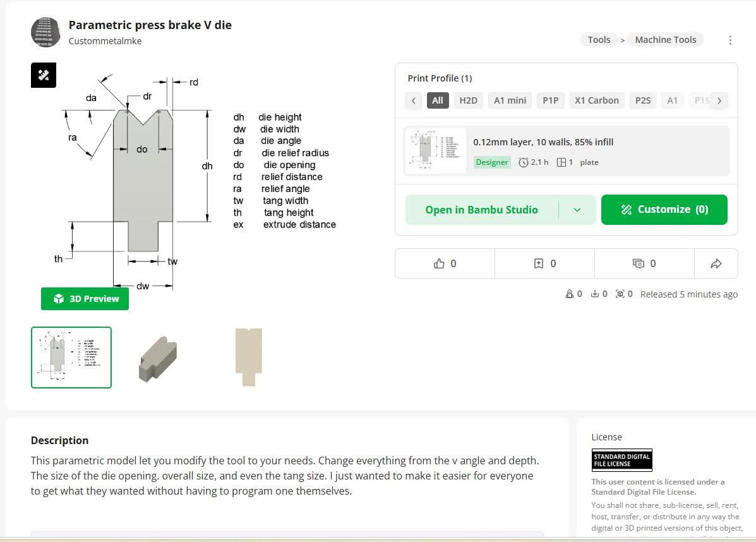Click the Custommetalmke profile avatar
Image resolution: width=756 pixels, height=542 pixels.
point(45,32)
